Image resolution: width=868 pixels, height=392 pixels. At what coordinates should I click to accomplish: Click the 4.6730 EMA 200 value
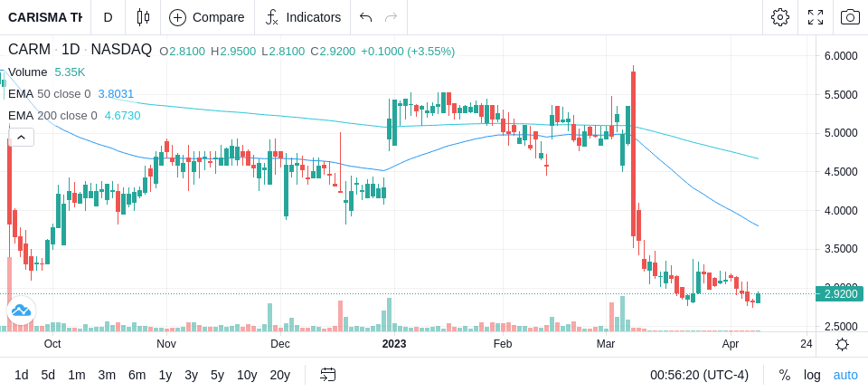click(x=122, y=115)
